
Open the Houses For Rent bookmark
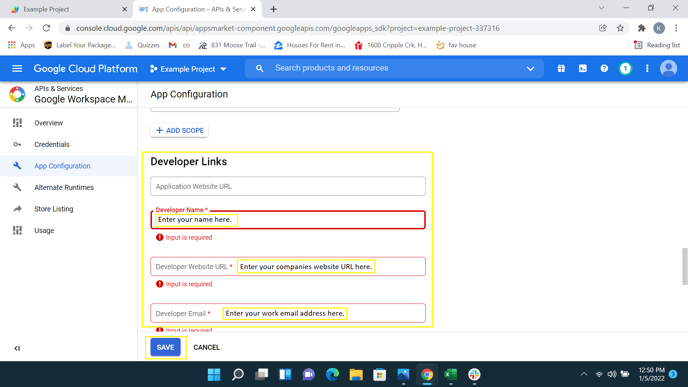click(x=310, y=45)
